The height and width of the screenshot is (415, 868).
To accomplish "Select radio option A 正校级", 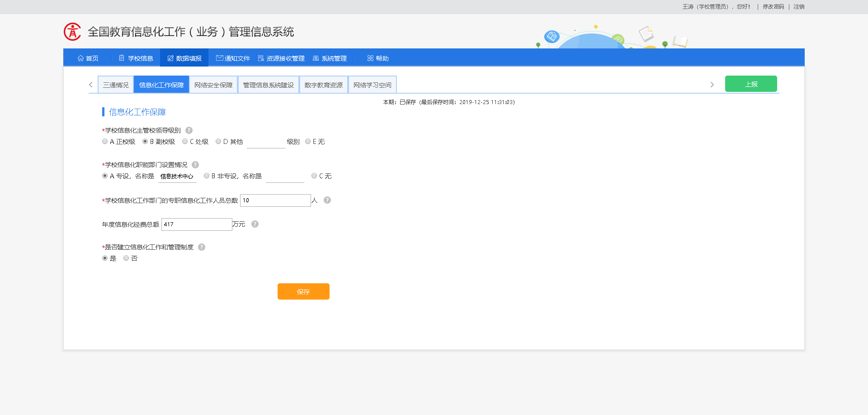I will tap(104, 141).
